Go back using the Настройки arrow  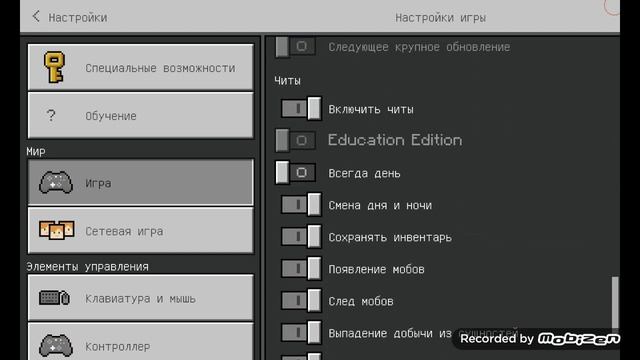pyautogui.click(x=36, y=17)
